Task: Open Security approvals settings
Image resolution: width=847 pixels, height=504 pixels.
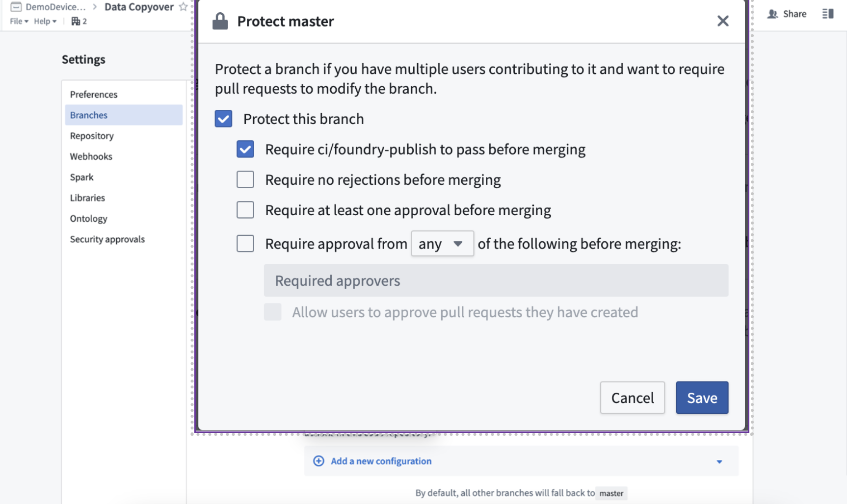Action: click(x=107, y=239)
